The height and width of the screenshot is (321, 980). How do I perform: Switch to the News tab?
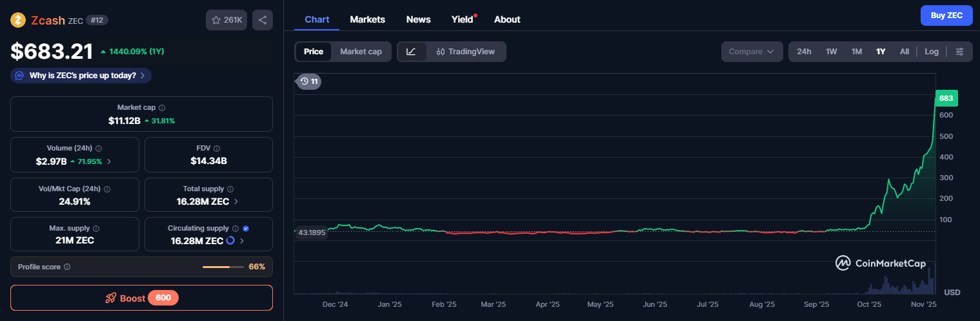(x=418, y=19)
